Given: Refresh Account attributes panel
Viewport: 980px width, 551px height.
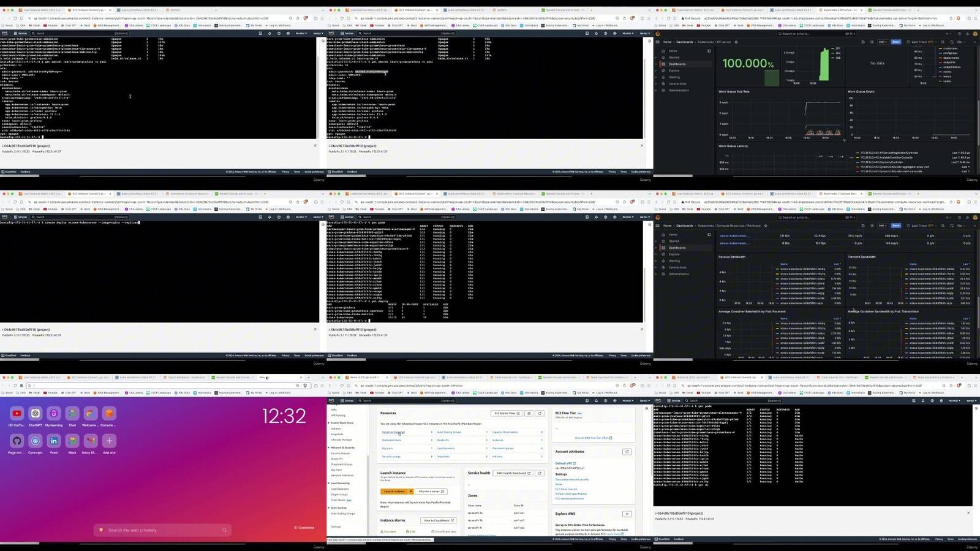Looking at the screenshot, I should (x=627, y=452).
